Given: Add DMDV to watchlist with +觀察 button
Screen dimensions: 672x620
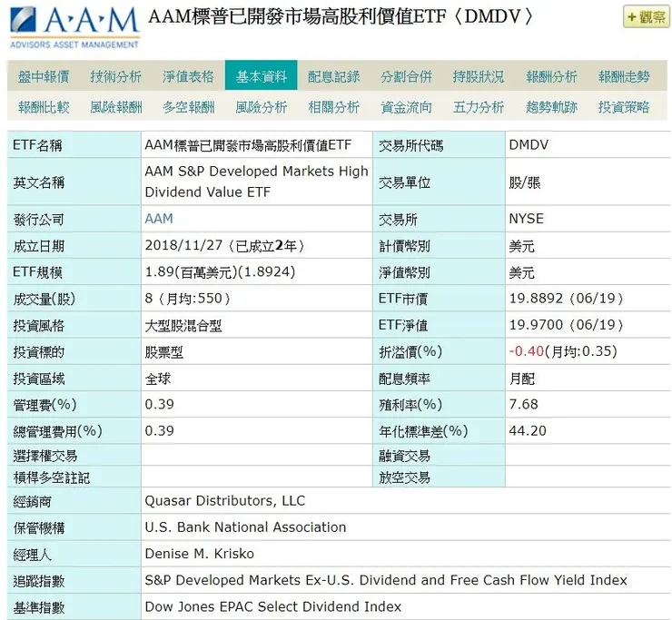Looking at the screenshot, I should pyautogui.click(x=647, y=17).
